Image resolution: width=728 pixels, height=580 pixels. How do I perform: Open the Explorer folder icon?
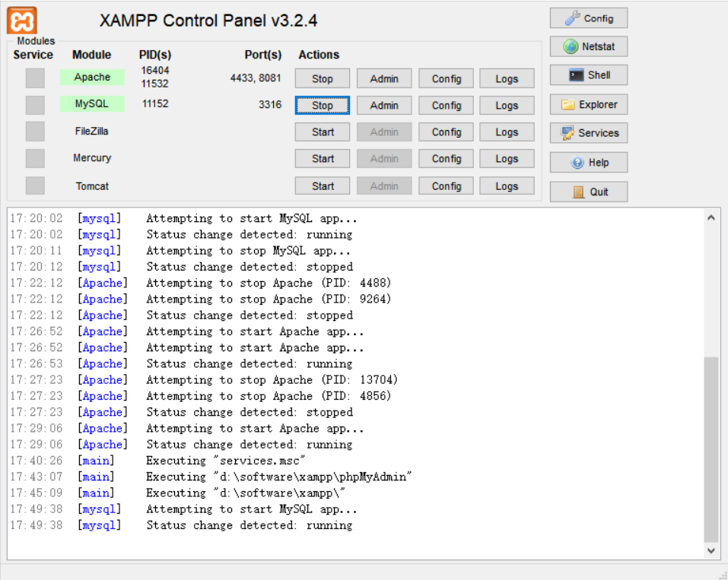pos(588,104)
